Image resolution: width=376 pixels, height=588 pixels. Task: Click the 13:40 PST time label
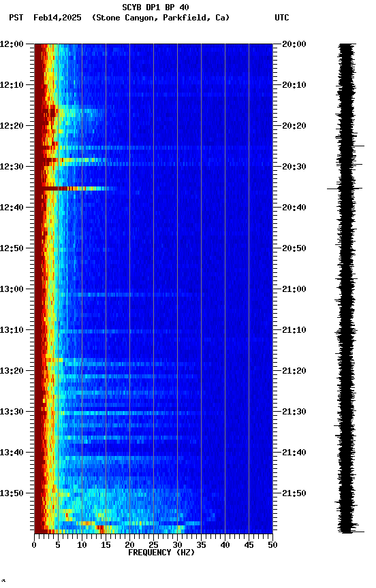[x=12, y=453]
